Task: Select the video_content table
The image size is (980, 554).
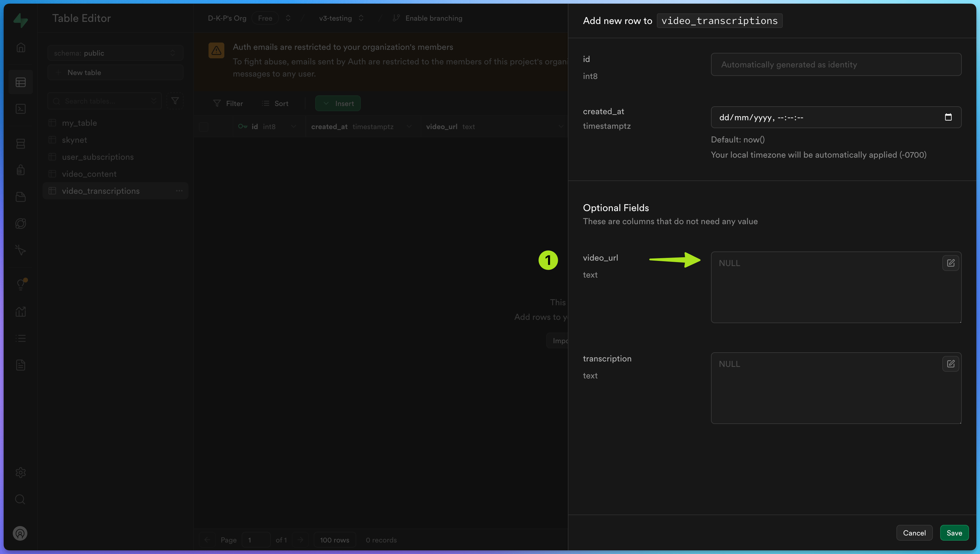Action: [x=89, y=174]
